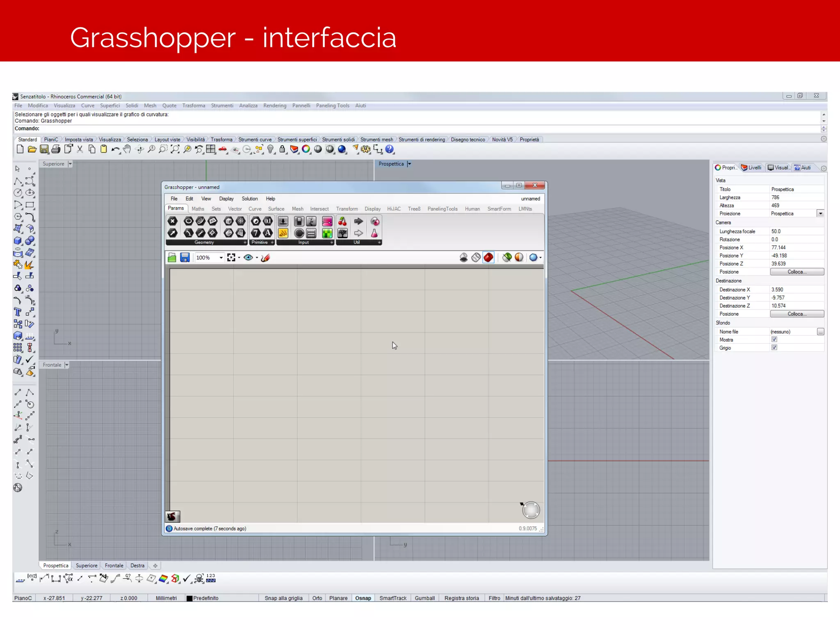This screenshot has height=630, width=840.
Task: Toggle Snap alla griglia in status bar
Action: 283,598
